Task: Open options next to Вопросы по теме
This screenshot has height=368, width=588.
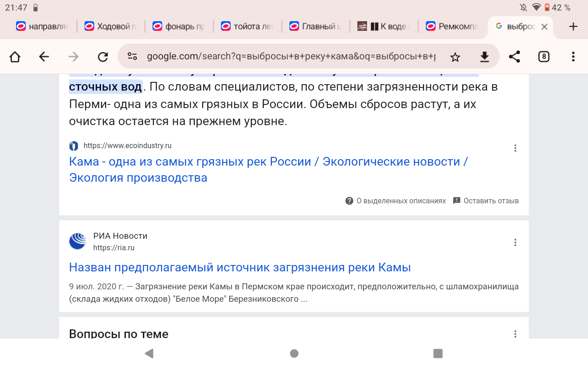Action: tap(515, 334)
